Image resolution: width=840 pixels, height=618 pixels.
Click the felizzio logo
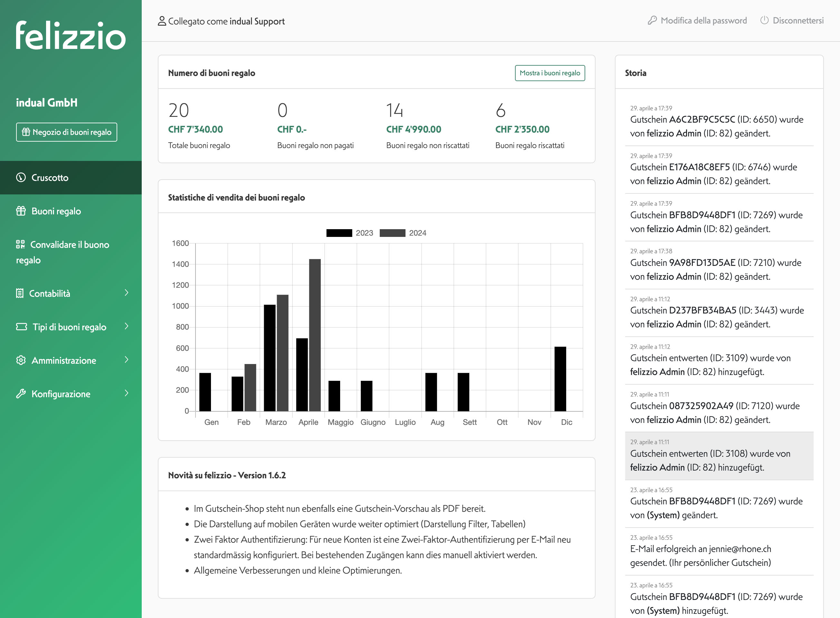(70, 35)
